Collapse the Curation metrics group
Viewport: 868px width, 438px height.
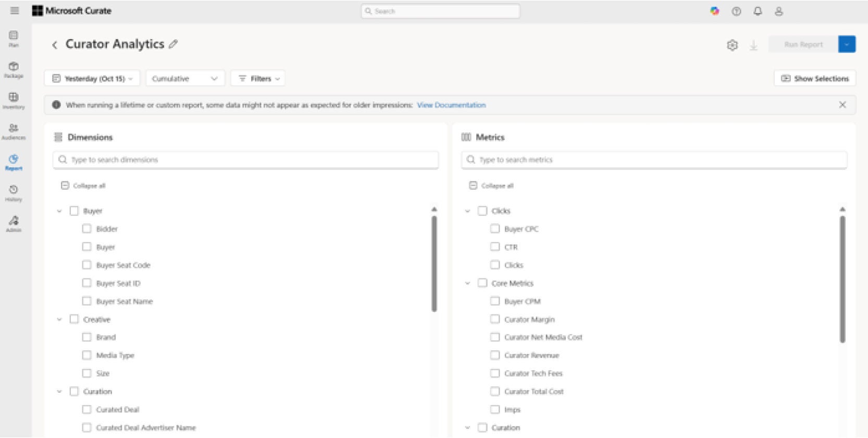467,428
